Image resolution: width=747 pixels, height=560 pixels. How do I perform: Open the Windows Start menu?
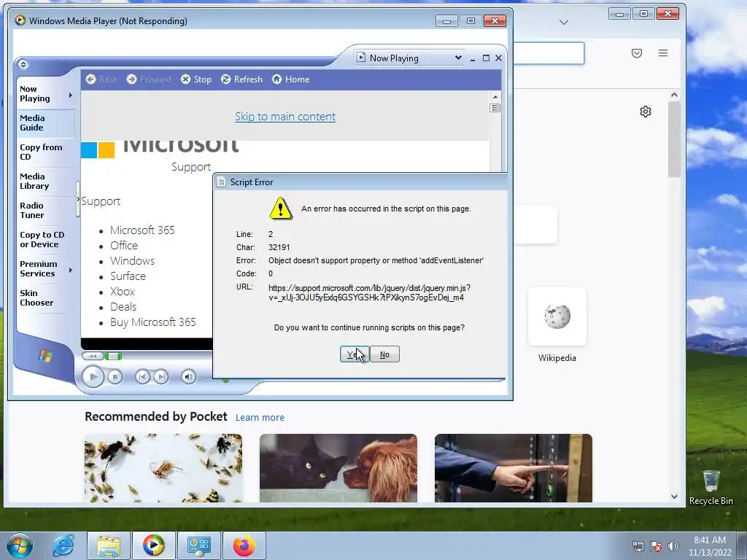tap(20, 545)
